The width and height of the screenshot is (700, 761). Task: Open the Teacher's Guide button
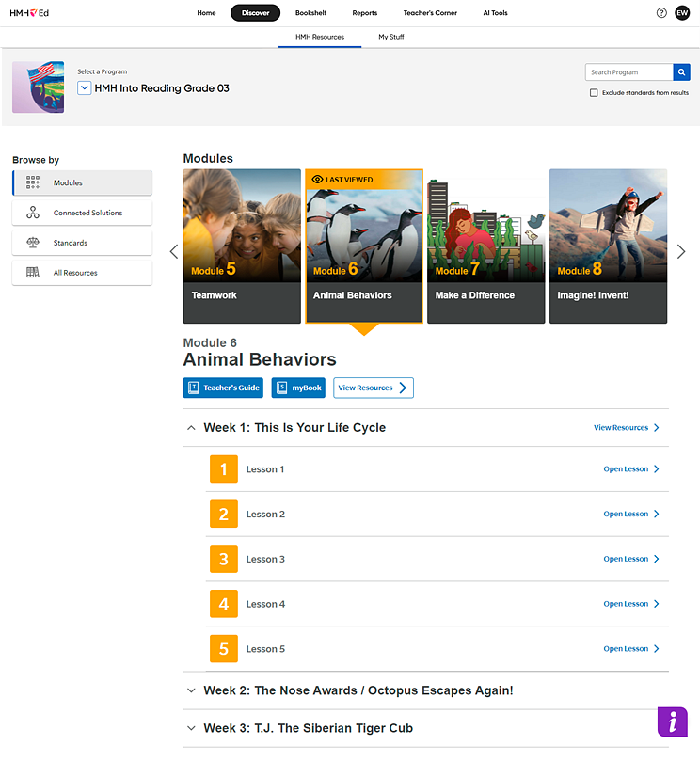point(223,388)
